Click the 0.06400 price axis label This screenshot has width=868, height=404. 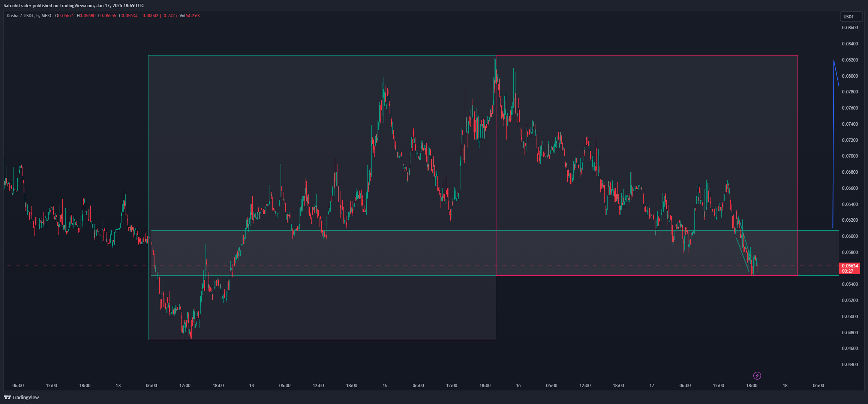pyautogui.click(x=850, y=204)
